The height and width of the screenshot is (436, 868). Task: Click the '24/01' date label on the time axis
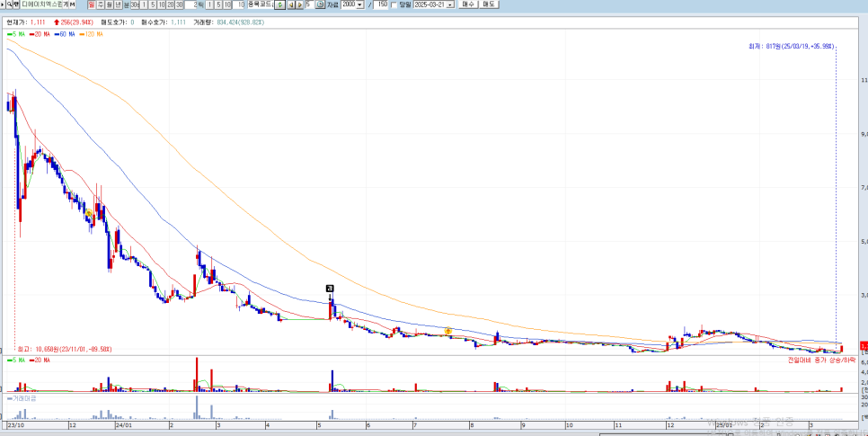[x=123, y=425]
